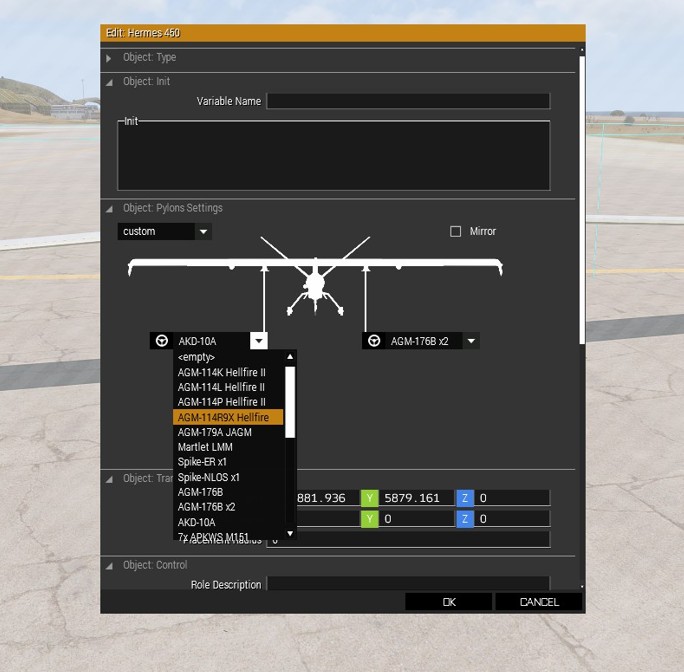Select 7x APKWS M151 option
The height and width of the screenshot is (672, 684).
pos(228,535)
